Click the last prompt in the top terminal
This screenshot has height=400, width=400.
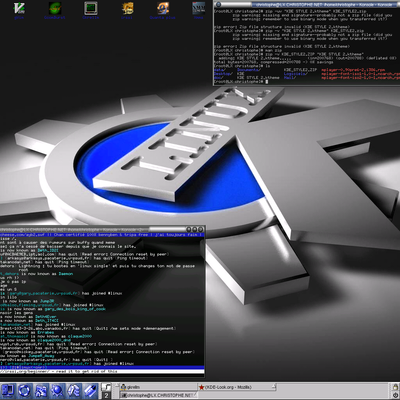coord(240,81)
